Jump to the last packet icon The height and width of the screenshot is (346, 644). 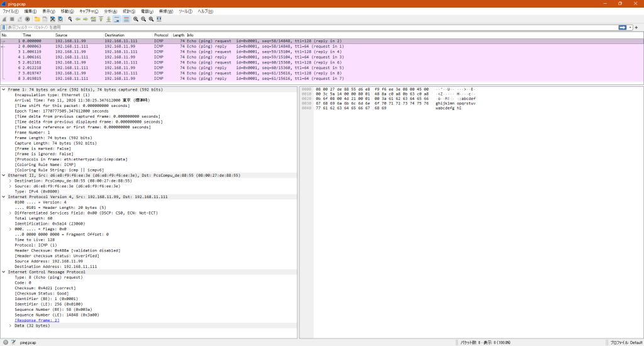click(108, 20)
